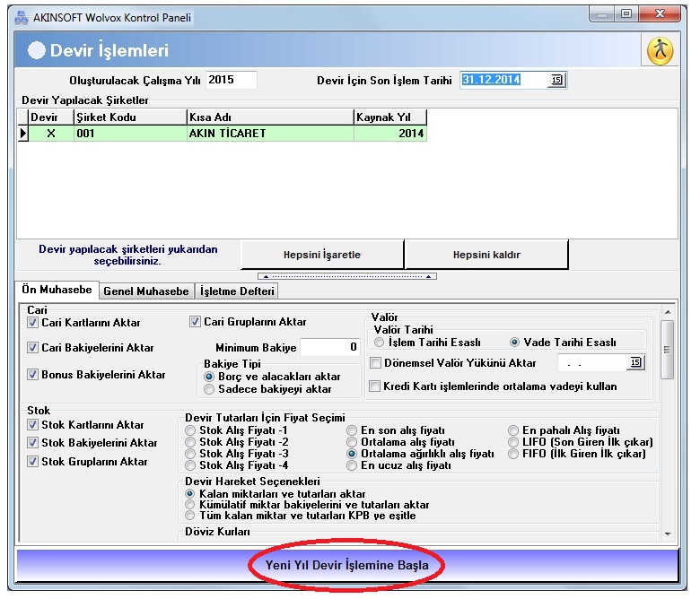This screenshot has width=700, height=599.
Task: Start Yeni Yıl Devir İşlemine Başla
Action: [x=347, y=565]
